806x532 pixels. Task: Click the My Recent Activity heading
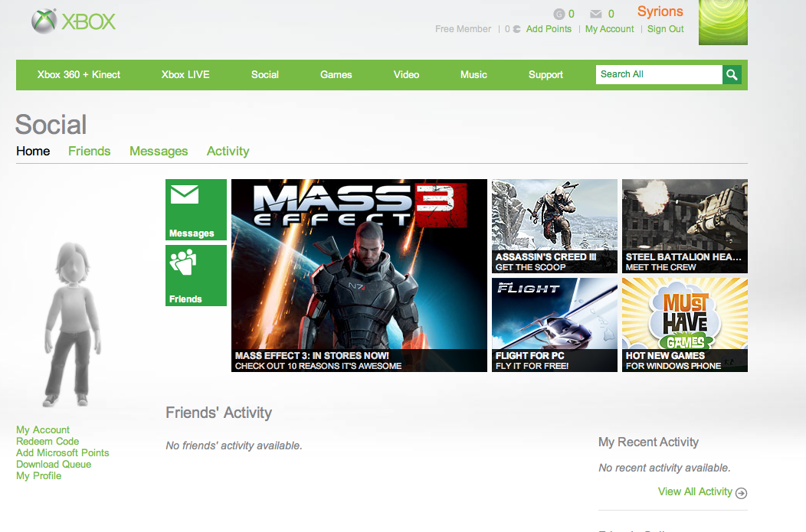click(x=648, y=442)
